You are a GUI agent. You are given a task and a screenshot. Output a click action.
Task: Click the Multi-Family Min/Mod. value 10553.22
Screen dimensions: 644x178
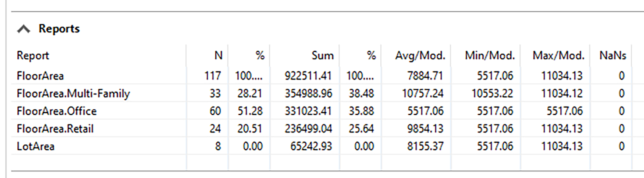[492, 94]
